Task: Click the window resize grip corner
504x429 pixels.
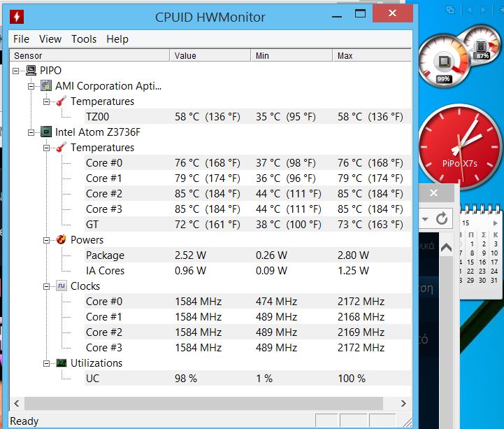Action: [408, 422]
